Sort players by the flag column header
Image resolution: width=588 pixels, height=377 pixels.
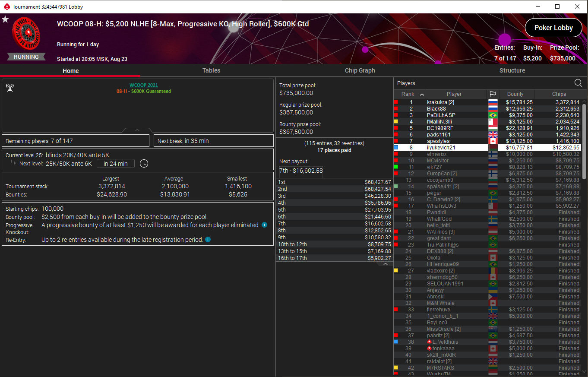point(493,94)
